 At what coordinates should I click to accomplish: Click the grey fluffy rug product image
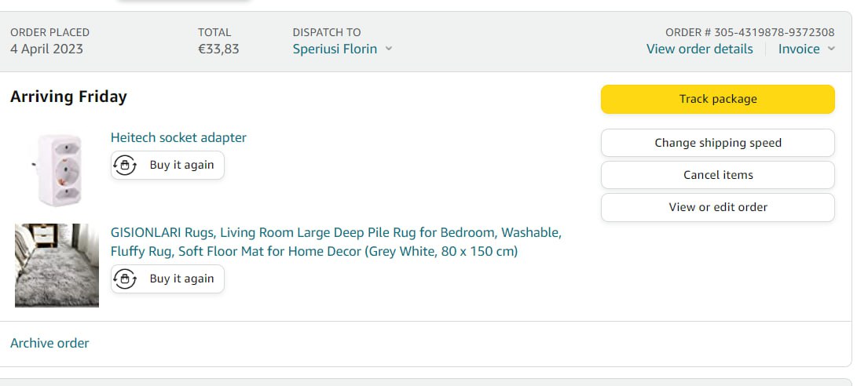coord(57,265)
